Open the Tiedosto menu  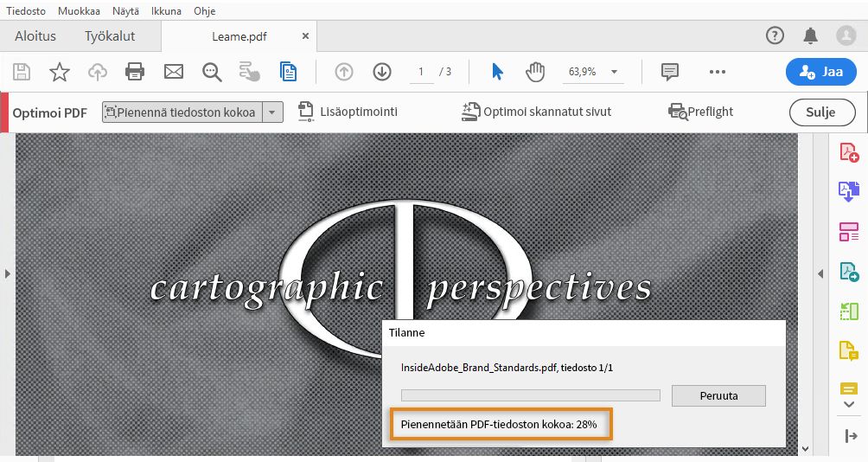pyautogui.click(x=26, y=11)
